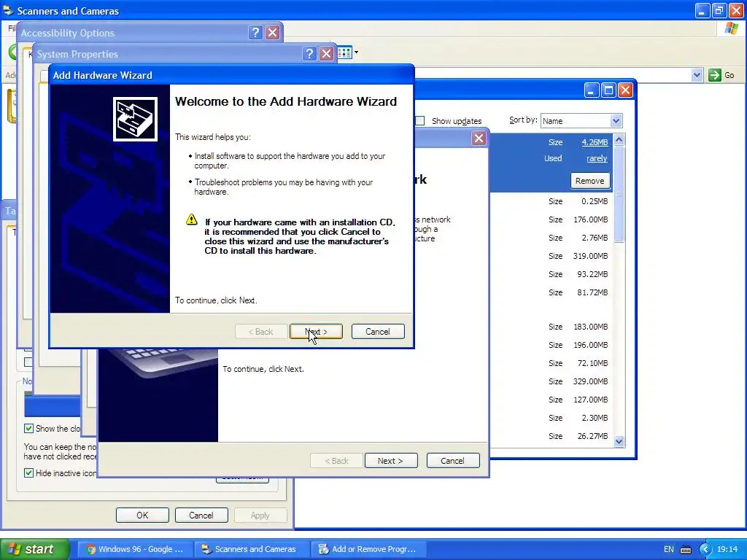Click System Properties help question icon
The width and height of the screenshot is (747, 560).
pyautogui.click(x=309, y=53)
